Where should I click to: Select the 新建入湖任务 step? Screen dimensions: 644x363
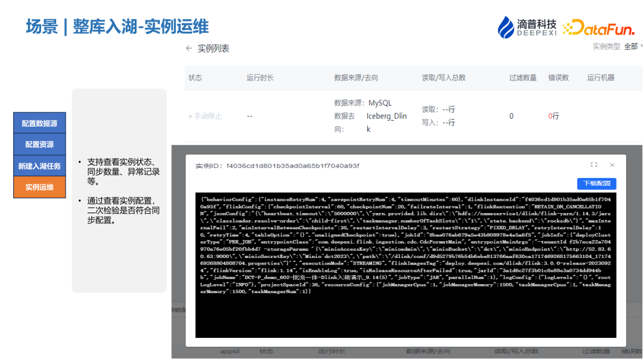39,166
